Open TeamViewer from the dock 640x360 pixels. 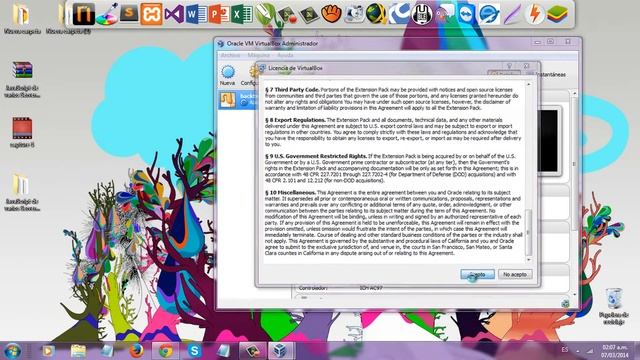point(466,14)
